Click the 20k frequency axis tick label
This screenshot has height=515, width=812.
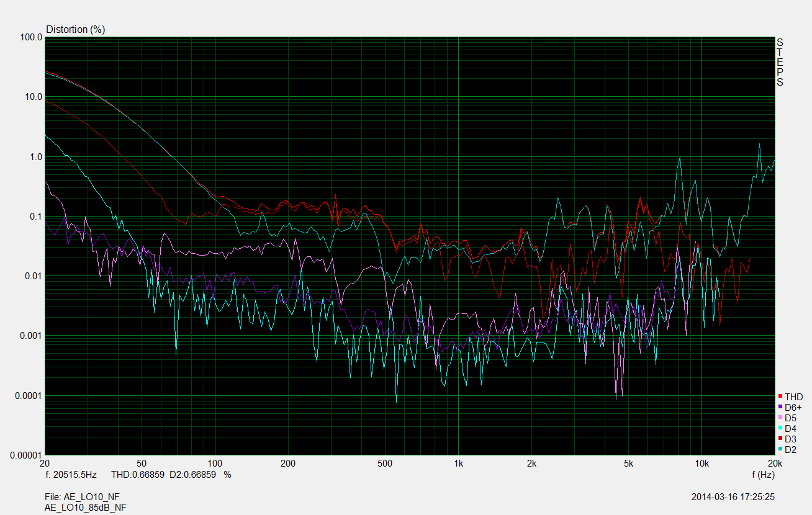click(774, 464)
